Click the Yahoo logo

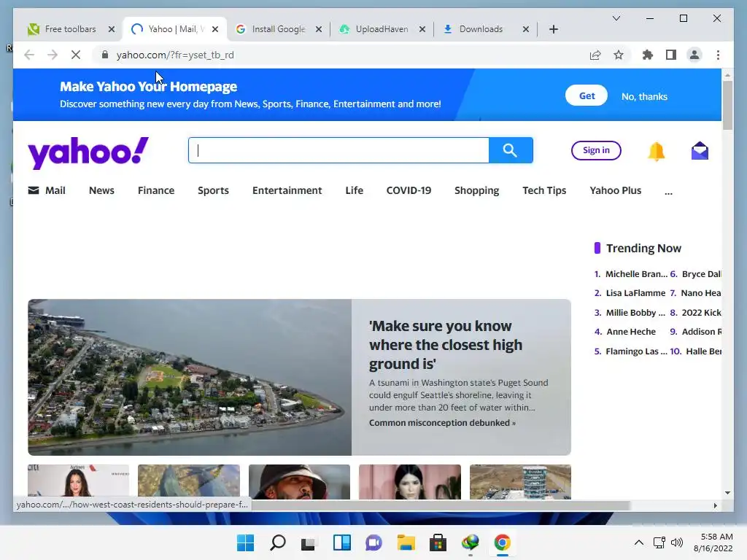88,152
